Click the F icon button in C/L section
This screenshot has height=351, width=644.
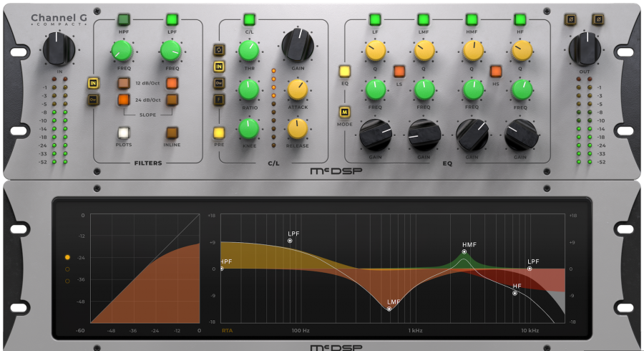219,100
